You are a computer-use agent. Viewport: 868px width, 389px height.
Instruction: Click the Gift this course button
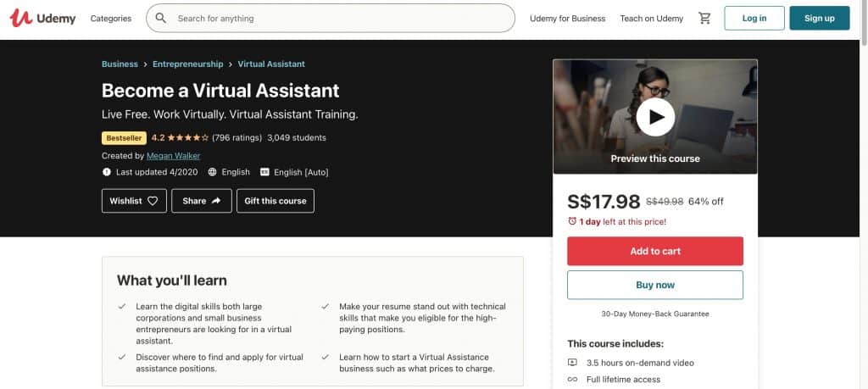coord(275,201)
